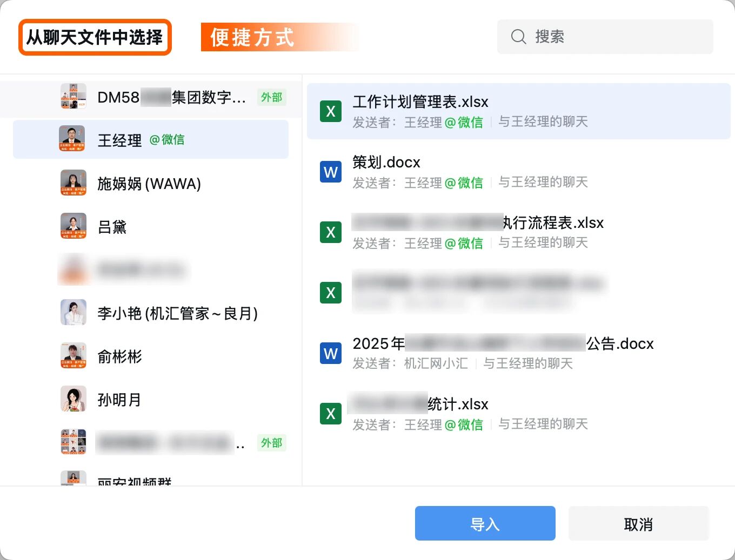Click the Excel icon beside 统计.xlsx

[331, 414]
